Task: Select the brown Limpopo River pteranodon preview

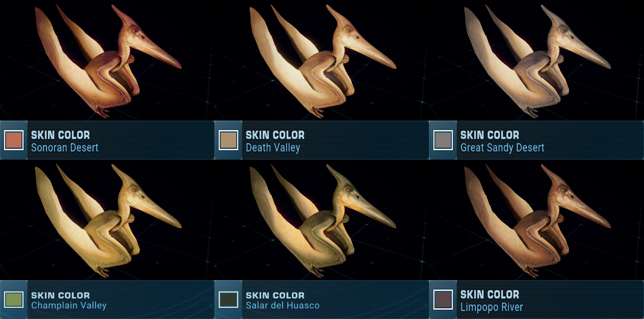Action: click(537, 221)
